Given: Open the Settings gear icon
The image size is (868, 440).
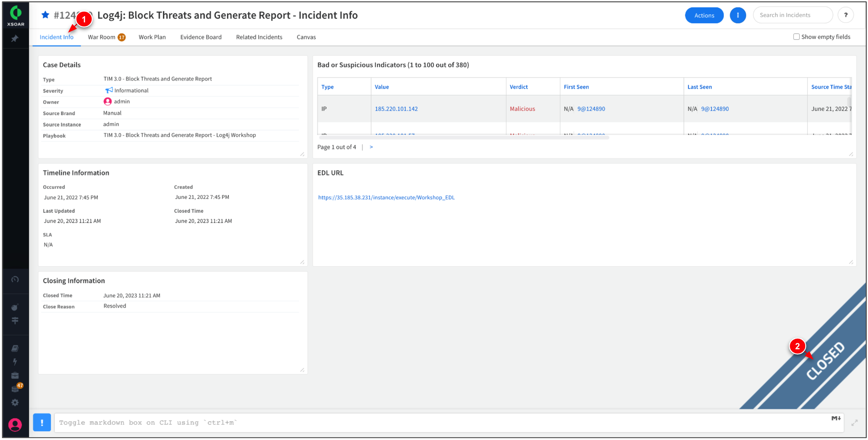Looking at the screenshot, I should click(15, 402).
